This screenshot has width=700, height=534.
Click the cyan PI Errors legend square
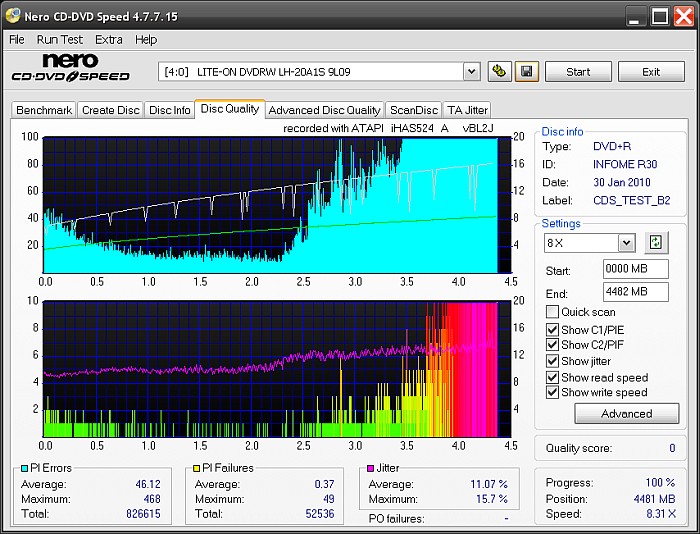tap(25, 468)
